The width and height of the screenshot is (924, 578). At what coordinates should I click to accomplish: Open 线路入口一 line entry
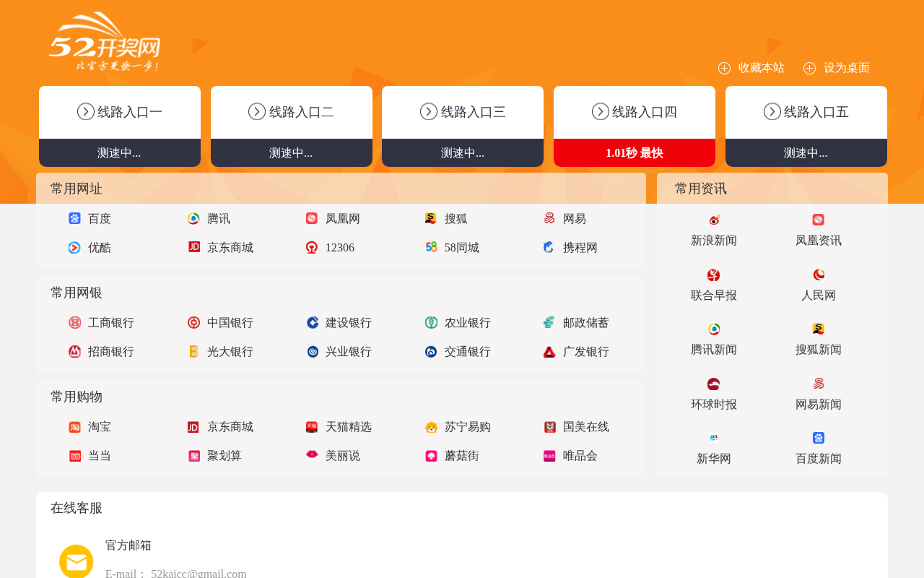(120, 112)
